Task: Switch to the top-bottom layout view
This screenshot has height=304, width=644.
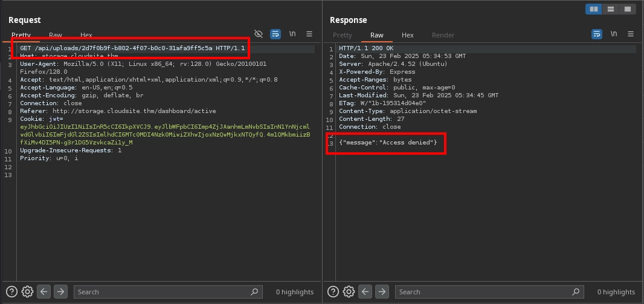Action: point(611,9)
